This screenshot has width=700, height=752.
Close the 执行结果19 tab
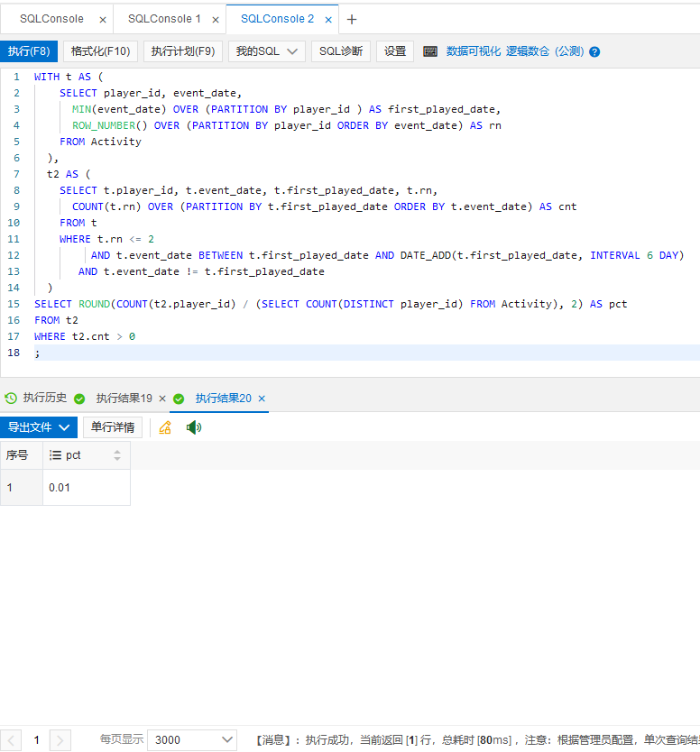pyautogui.click(x=162, y=399)
